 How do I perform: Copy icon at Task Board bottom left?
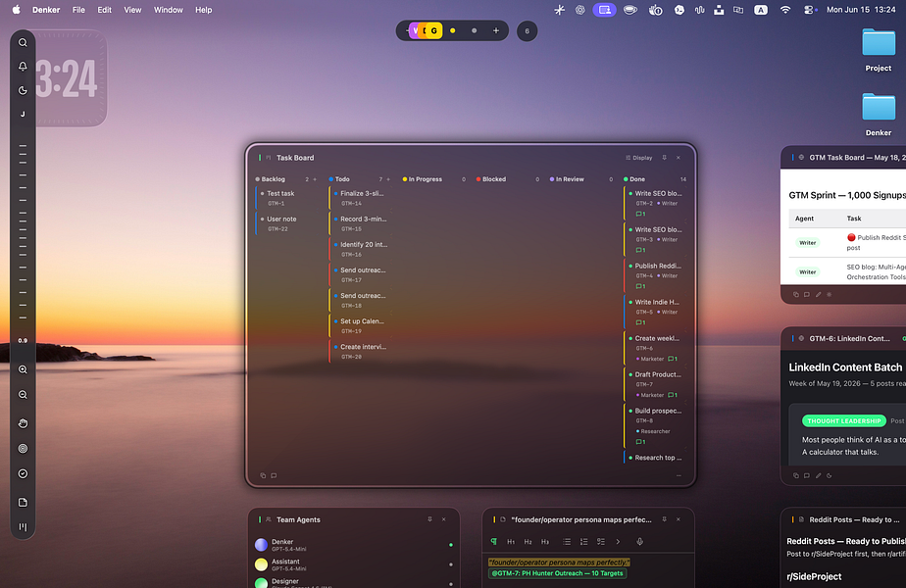pos(263,476)
